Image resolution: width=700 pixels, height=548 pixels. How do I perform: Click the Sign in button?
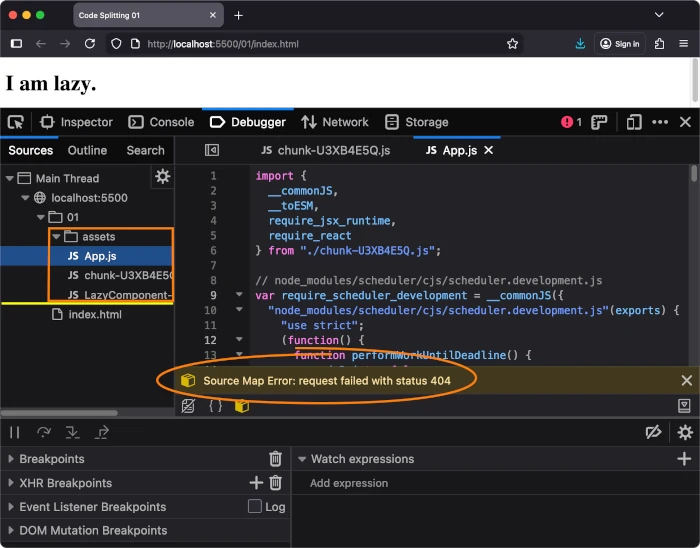[620, 44]
